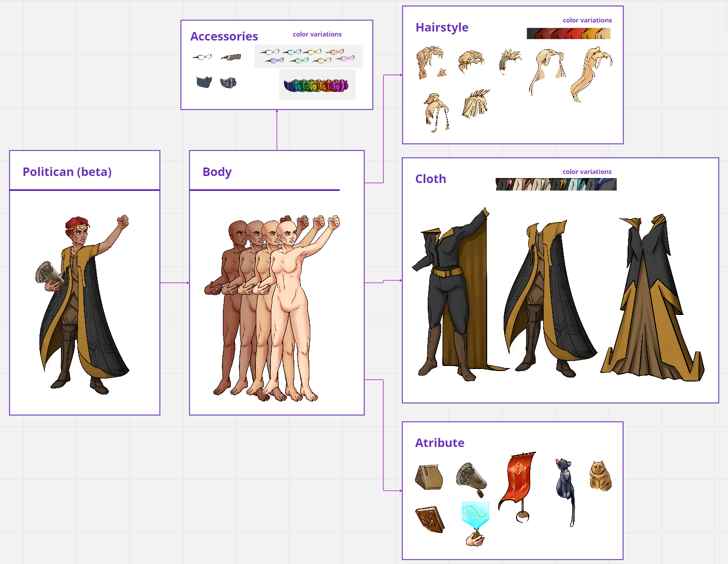Select the glowing cyan hologram in hand

click(475, 521)
